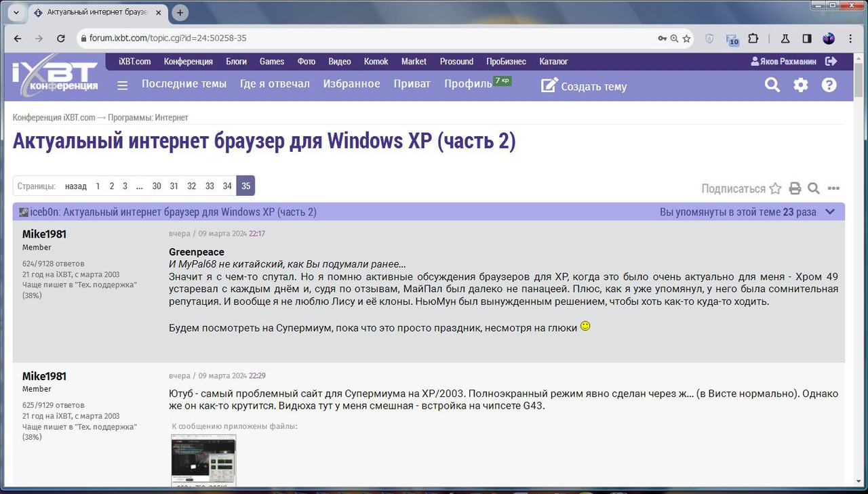Print the topic via printer icon
Screen dimensions: 868x494
point(795,188)
